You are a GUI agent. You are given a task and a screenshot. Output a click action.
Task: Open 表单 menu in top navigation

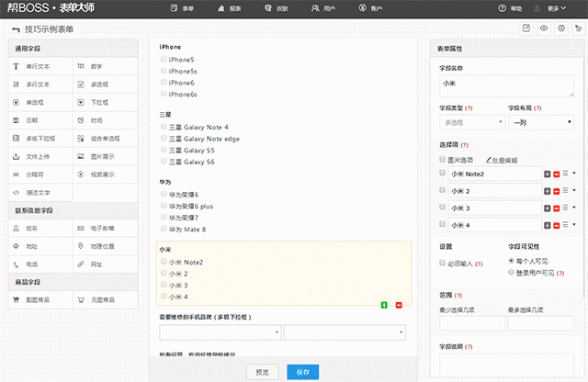[183, 8]
